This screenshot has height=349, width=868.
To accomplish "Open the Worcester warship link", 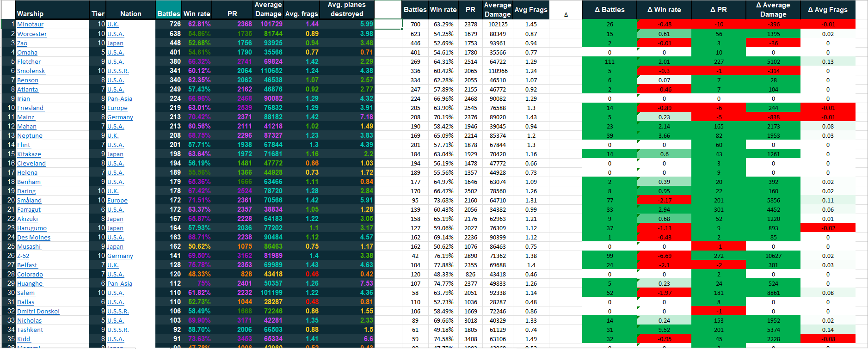I will (32, 34).
